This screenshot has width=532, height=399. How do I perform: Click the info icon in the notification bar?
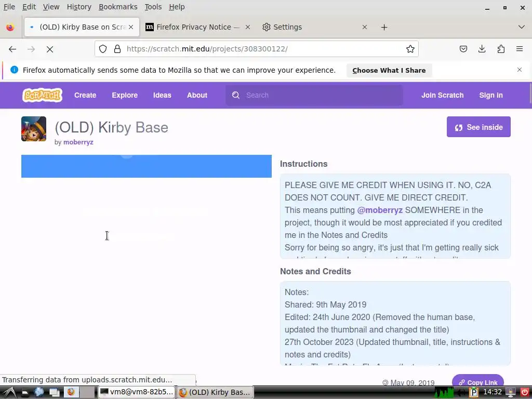(14, 70)
